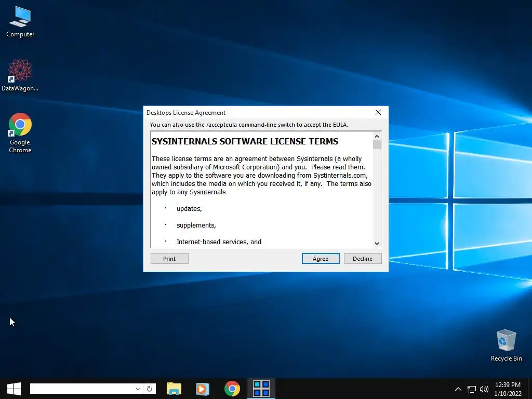The image size is (532, 399).
Task: Click the /accepteula command-line hint text
Action: point(249,125)
